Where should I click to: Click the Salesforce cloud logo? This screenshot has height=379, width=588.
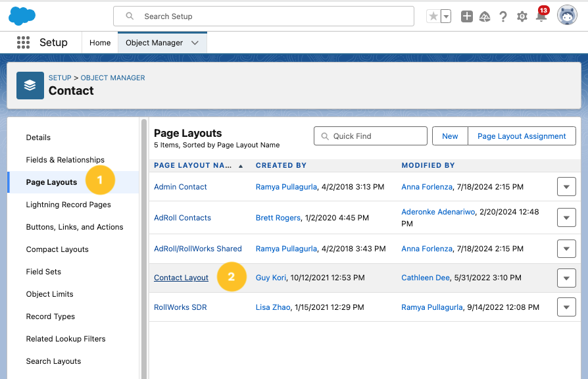[x=22, y=16]
